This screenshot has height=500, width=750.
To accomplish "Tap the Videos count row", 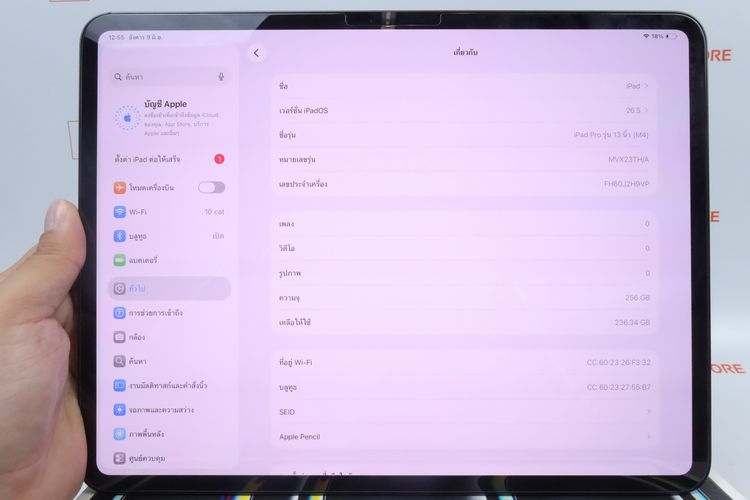I will click(464, 248).
